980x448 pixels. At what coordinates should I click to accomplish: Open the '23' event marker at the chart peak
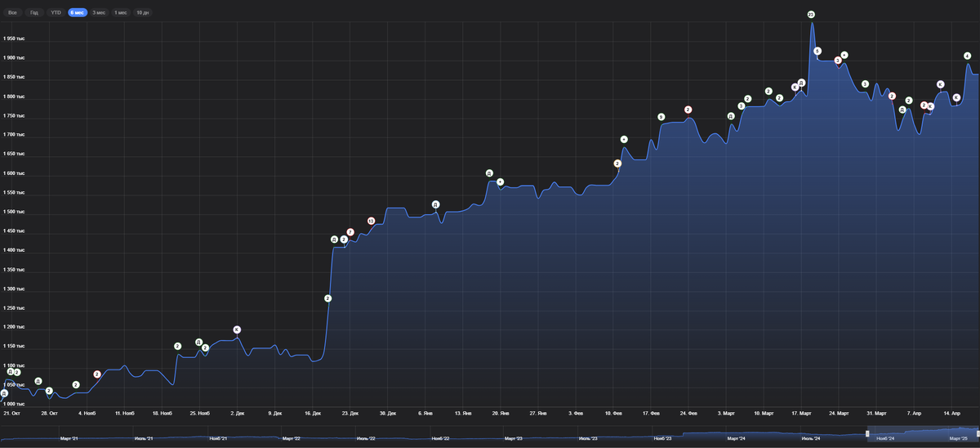pyautogui.click(x=811, y=15)
